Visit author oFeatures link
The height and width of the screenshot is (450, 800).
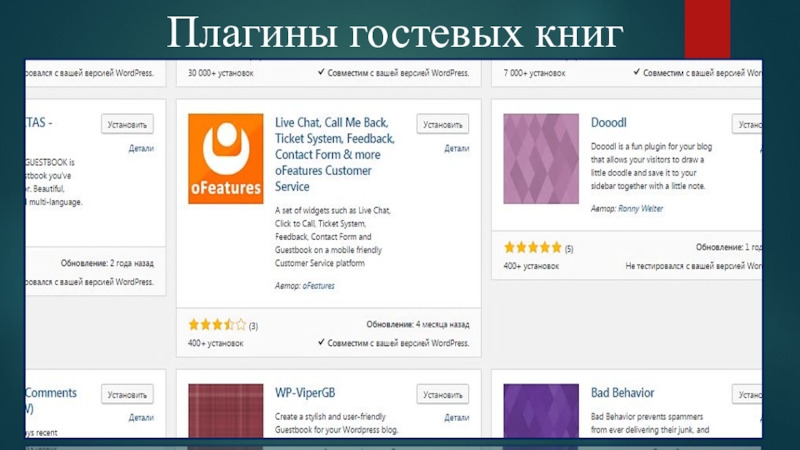[x=318, y=286]
